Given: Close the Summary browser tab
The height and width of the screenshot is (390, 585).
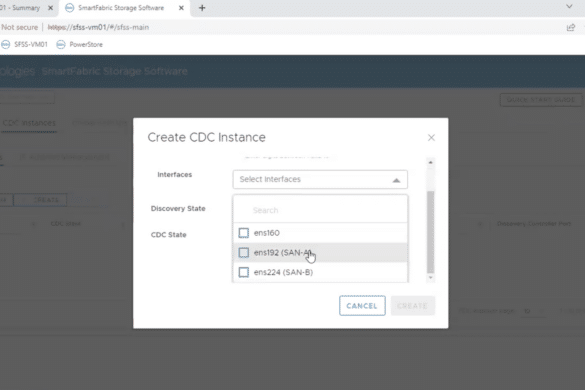Looking at the screenshot, I should [50, 8].
